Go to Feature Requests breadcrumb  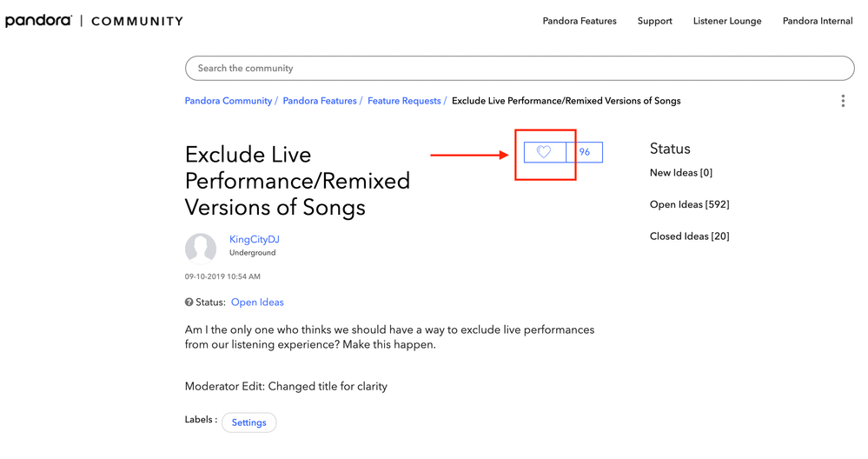click(404, 101)
